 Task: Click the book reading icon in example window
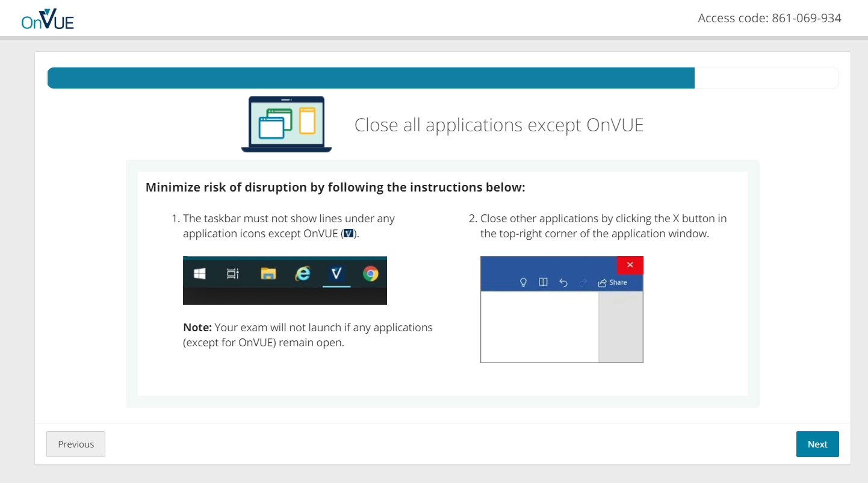pyautogui.click(x=543, y=282)
